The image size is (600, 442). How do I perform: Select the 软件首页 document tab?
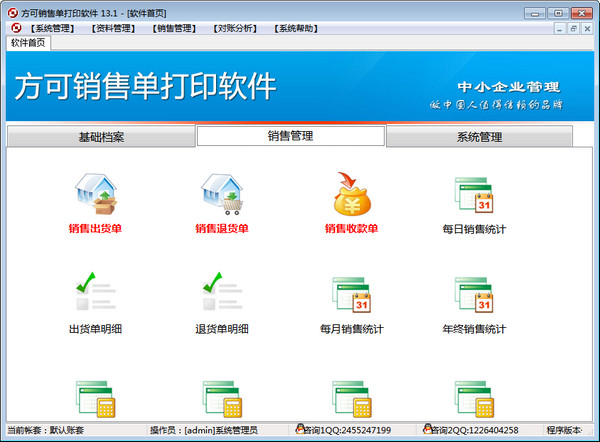point(28,42)
